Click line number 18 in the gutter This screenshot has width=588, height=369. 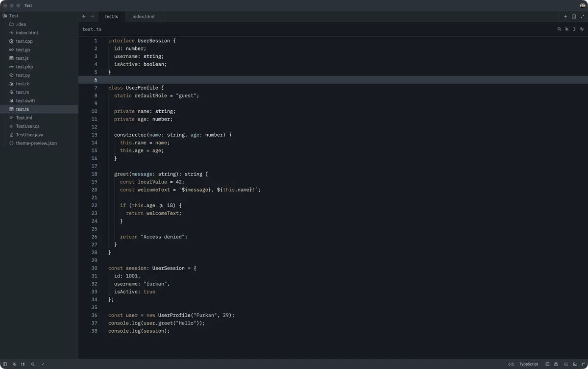(x=94, y=174)
